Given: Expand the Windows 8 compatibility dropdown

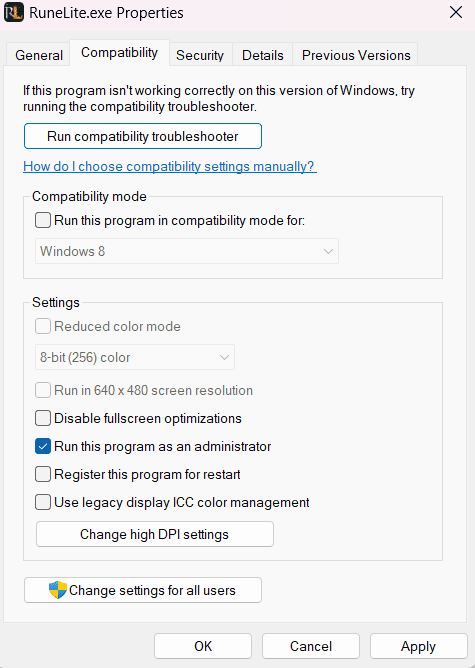Looking at the screenshot, I should [x=187, y=251].
